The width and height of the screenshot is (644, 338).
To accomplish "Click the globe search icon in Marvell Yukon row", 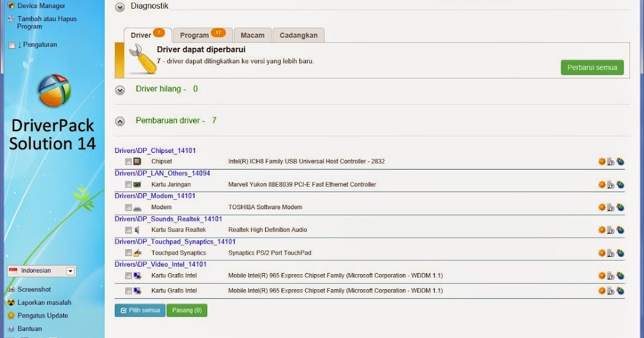I will pos(620,185).
